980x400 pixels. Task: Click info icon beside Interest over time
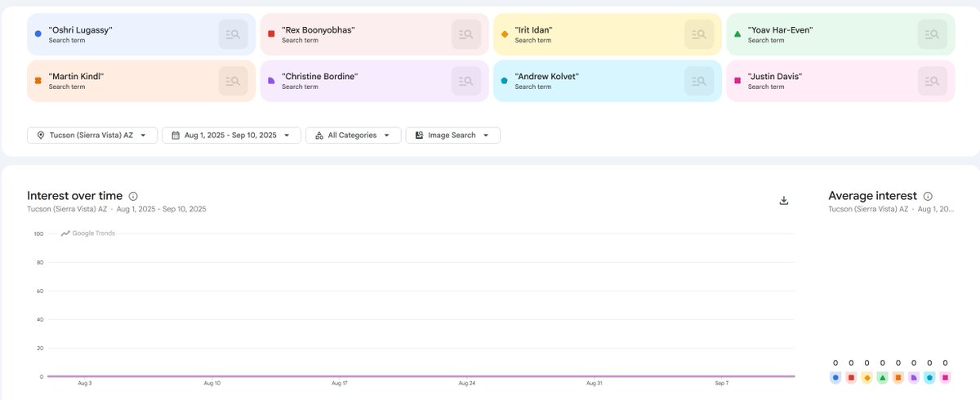click(133, 196)
